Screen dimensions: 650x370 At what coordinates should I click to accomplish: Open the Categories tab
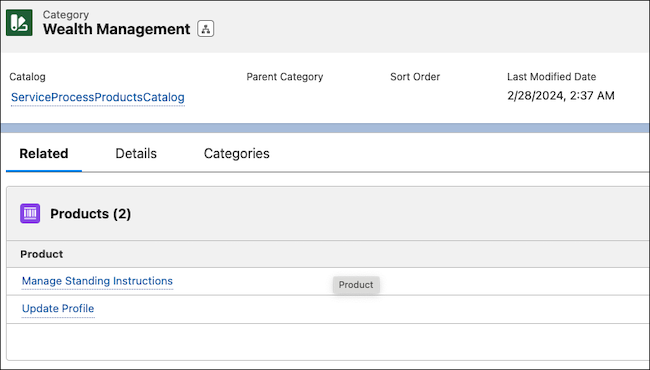click(x=237, y=154)
